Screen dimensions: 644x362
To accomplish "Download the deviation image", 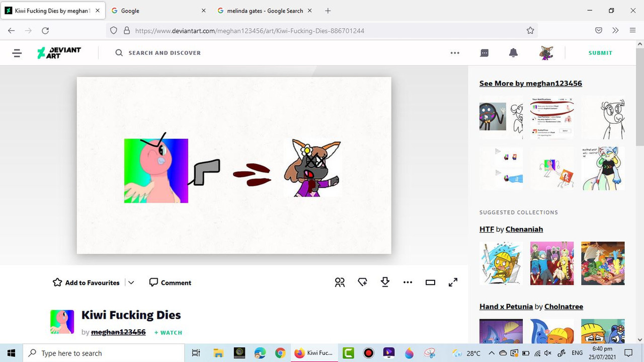I will click(385, 282).
